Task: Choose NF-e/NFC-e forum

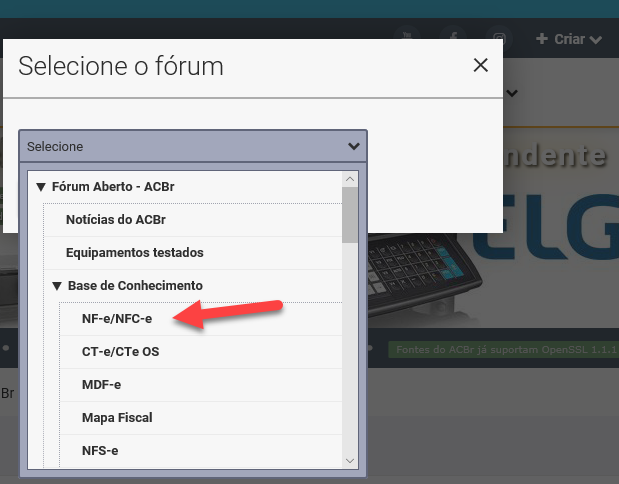Action: tap(201, 319)
